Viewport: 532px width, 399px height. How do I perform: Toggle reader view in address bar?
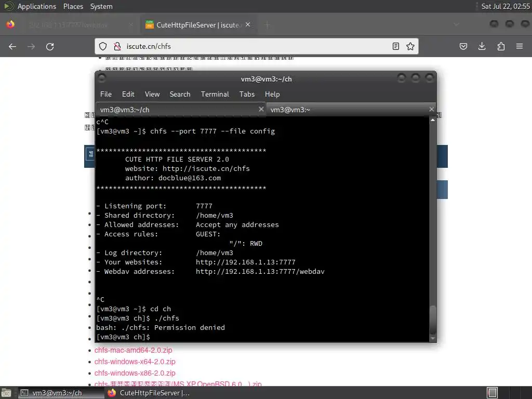coord(395,46)
